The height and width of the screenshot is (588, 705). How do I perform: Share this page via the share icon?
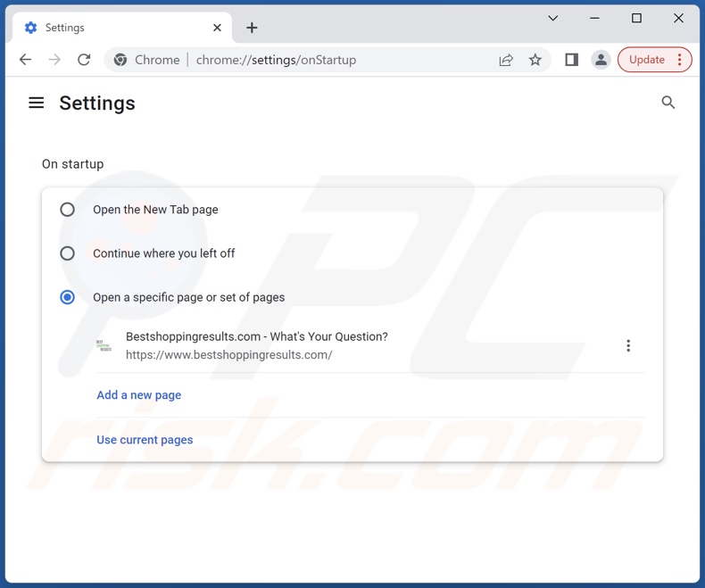tap(506, 60)
